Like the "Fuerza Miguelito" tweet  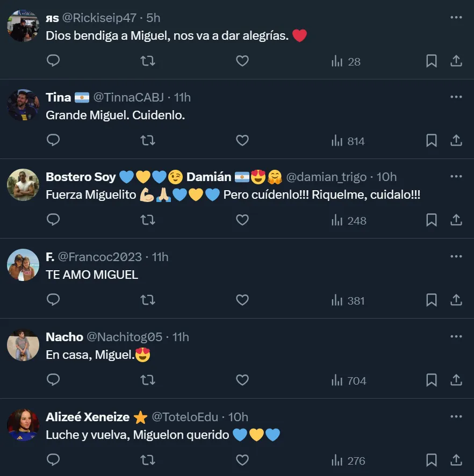[242, 220]
